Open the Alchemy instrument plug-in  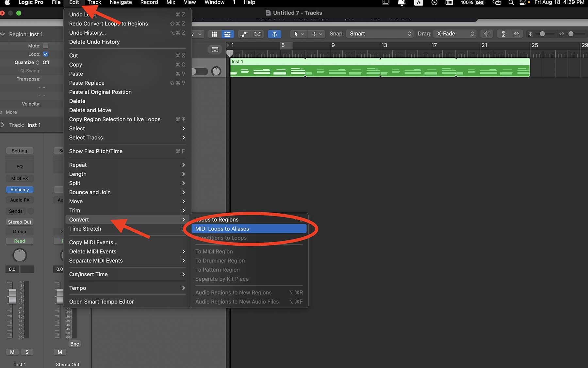pos(20,190)
